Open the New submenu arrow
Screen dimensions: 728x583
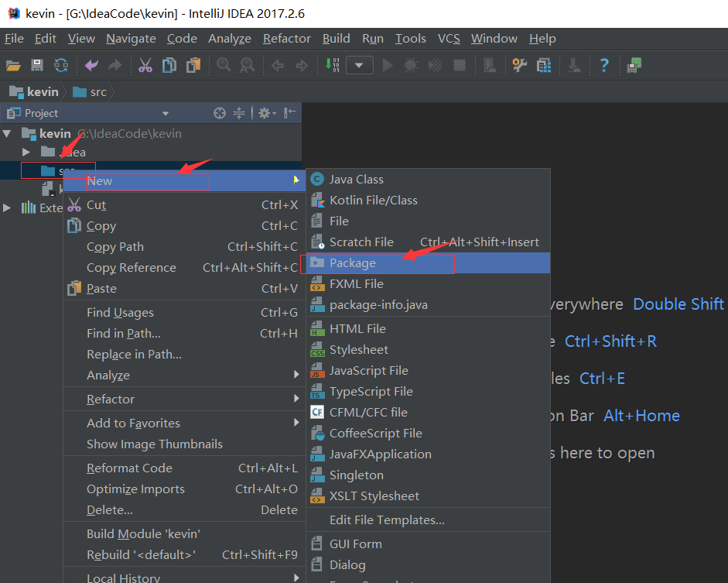296,180
